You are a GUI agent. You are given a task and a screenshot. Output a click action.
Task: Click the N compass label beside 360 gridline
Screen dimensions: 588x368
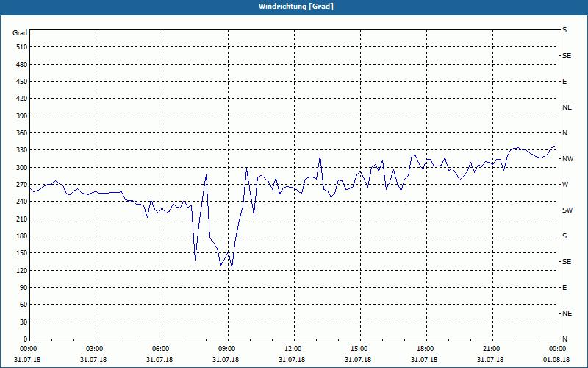[564, 133]
